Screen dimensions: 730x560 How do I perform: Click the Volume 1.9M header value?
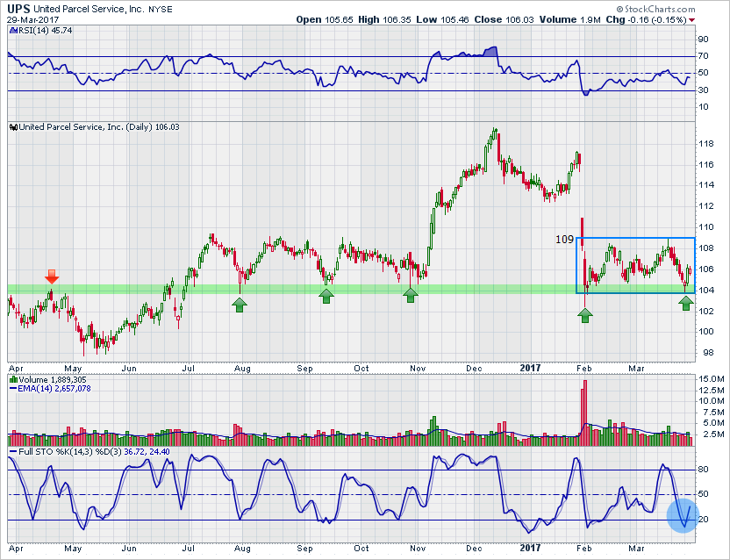point(568,19)
